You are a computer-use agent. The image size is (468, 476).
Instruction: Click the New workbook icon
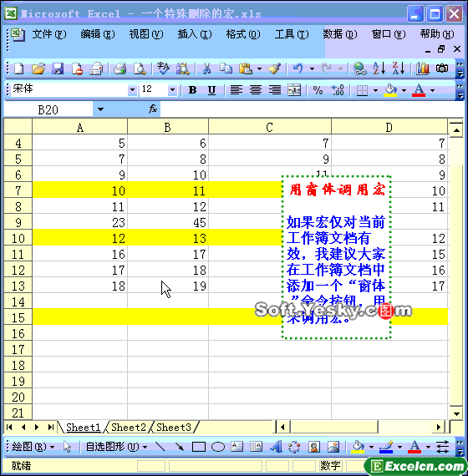[19, 68]
